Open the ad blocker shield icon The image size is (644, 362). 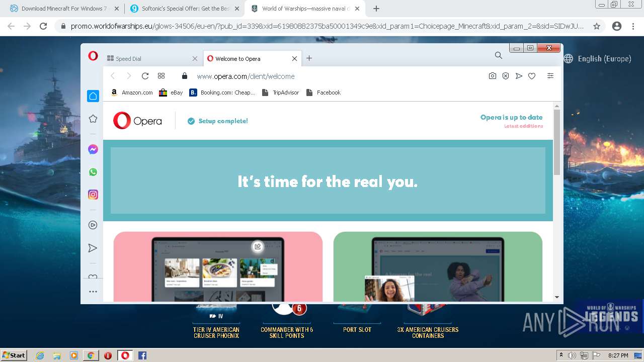506,76
